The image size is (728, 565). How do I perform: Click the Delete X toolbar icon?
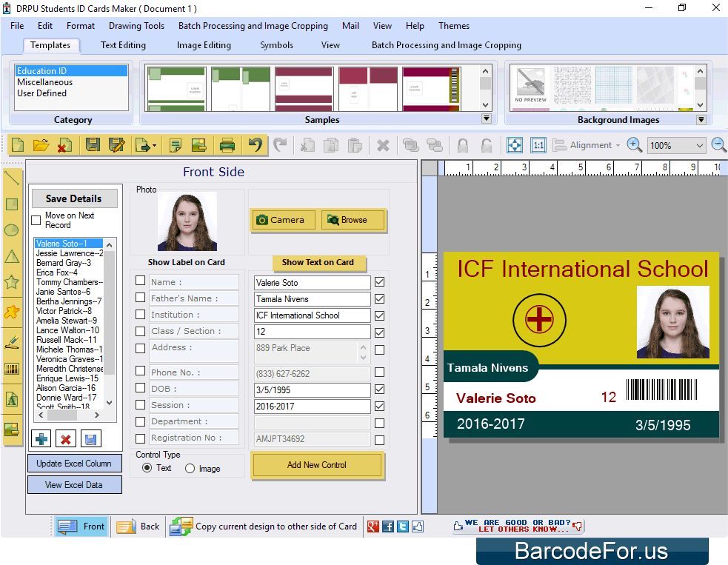[383, 145]
